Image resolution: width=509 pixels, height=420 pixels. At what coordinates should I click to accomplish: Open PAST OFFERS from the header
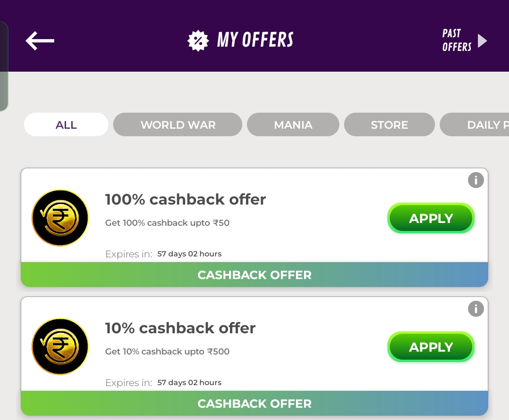coord(456,41)
